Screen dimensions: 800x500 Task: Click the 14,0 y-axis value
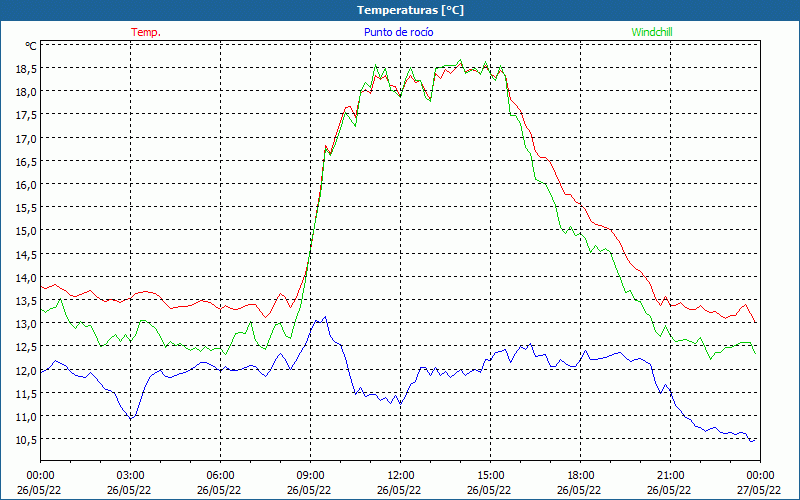click(27, 278)
